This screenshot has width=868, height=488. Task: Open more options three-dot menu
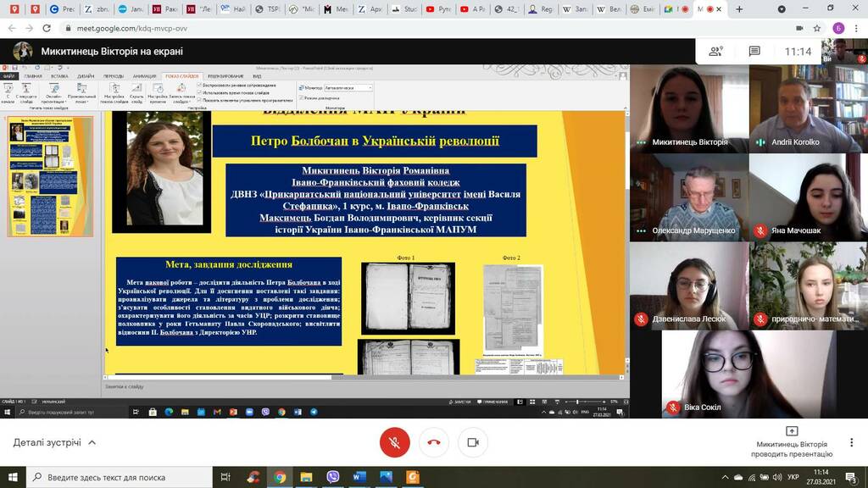click(x=852, y=442)
